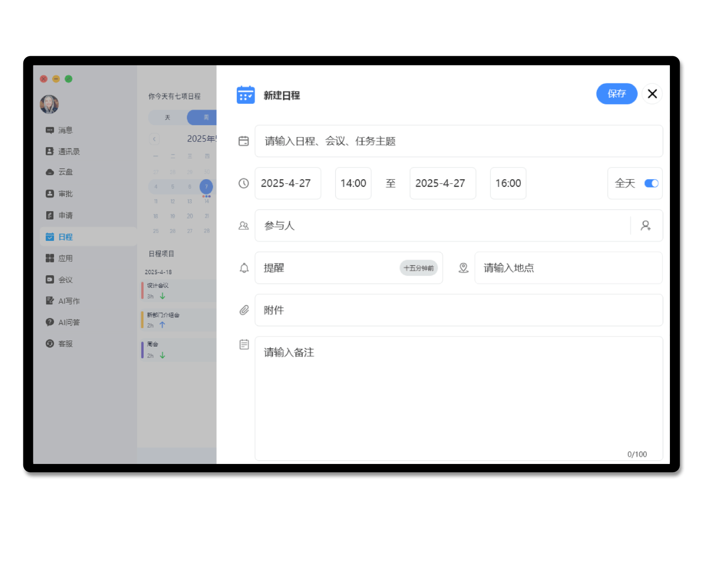Switch calendar to 周 week view
Viewport: 728px width, 565px height.
click(202, 117)
